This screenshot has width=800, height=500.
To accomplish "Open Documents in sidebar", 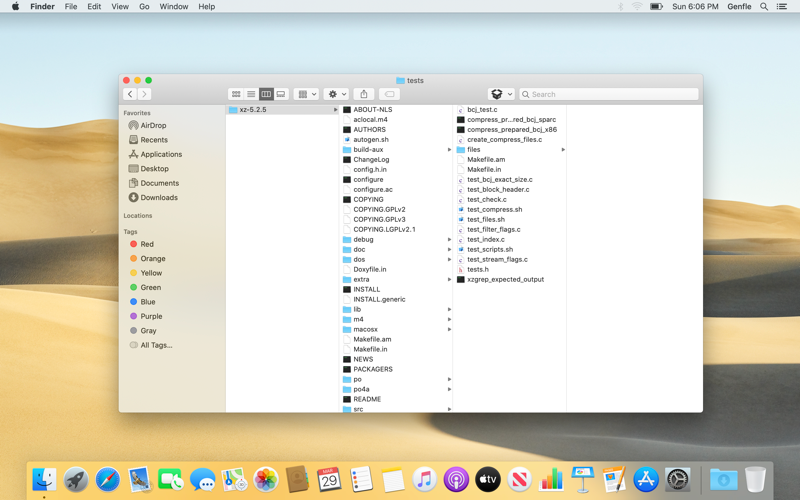I will (154, 183).
